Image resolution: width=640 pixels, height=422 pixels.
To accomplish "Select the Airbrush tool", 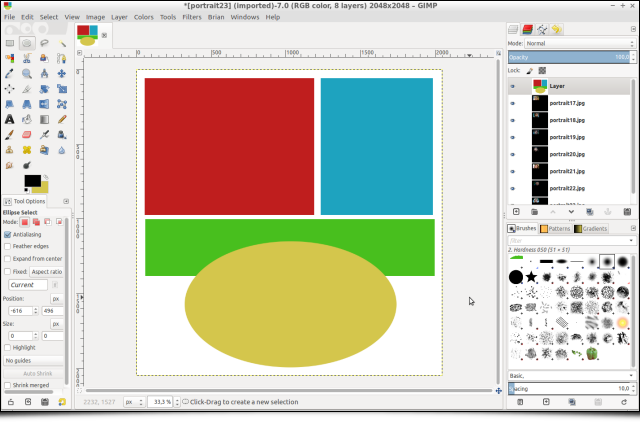I will (x=44, y=135).
